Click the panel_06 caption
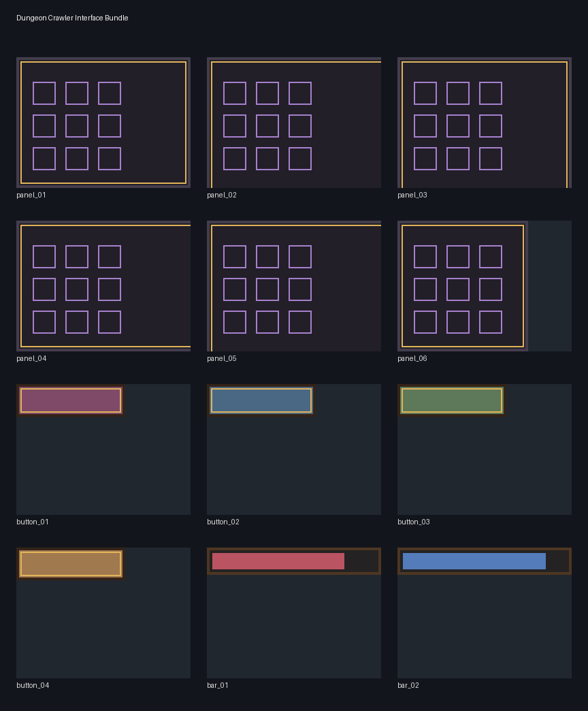Screen dimensions: 588x711 pos(412,358)
